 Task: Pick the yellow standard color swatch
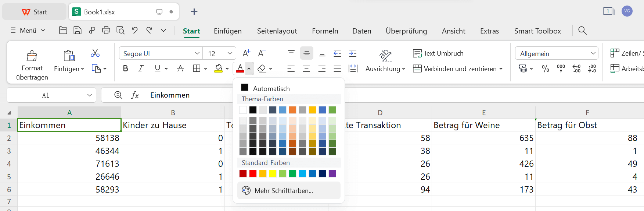pyautogui.click(x=273, y=174)
